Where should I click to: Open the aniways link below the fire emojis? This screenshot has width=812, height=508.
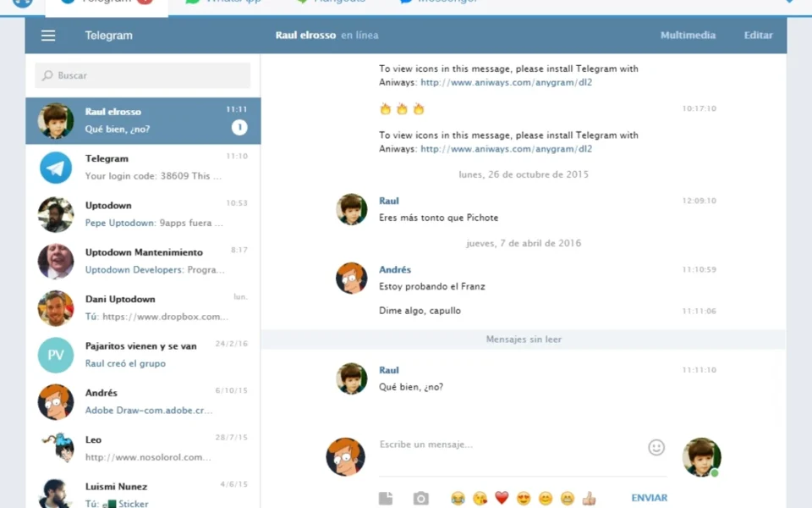tap(506, 149)
